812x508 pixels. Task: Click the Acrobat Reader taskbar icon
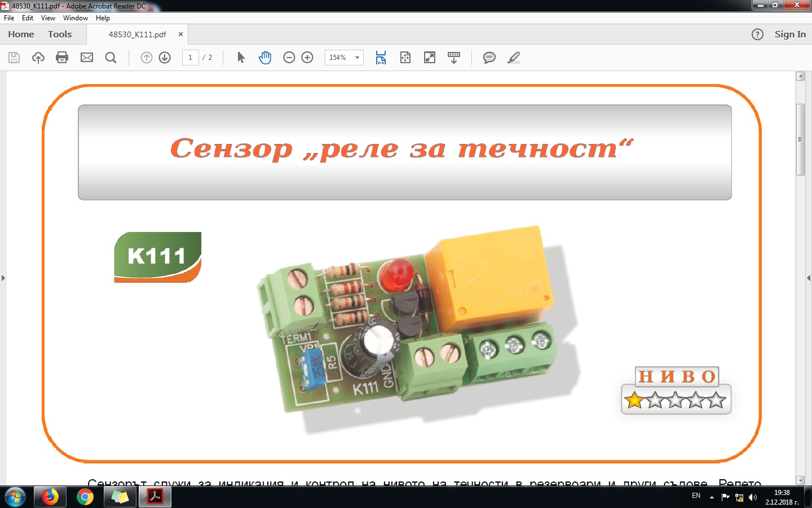(x=155, y=497)
